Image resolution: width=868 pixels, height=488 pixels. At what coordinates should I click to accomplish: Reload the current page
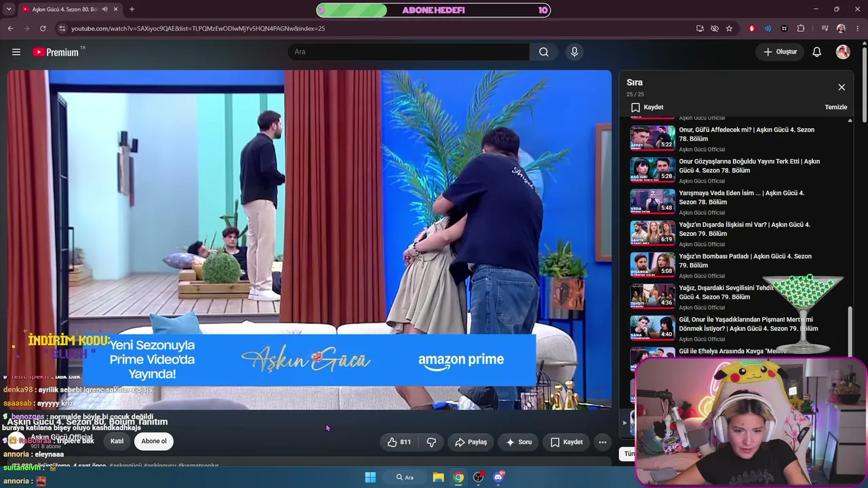pos(43,28)
